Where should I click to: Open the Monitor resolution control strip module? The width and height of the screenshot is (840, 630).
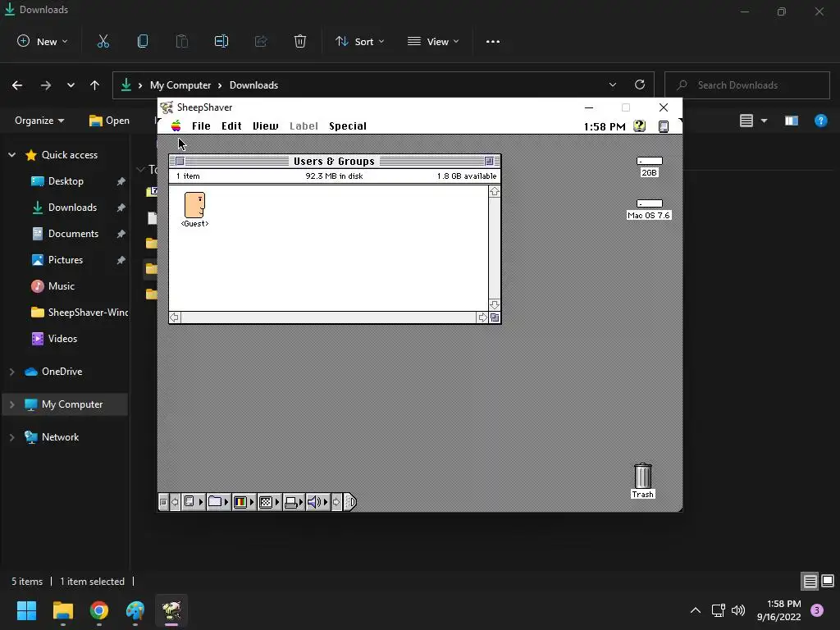coord(269,502)
